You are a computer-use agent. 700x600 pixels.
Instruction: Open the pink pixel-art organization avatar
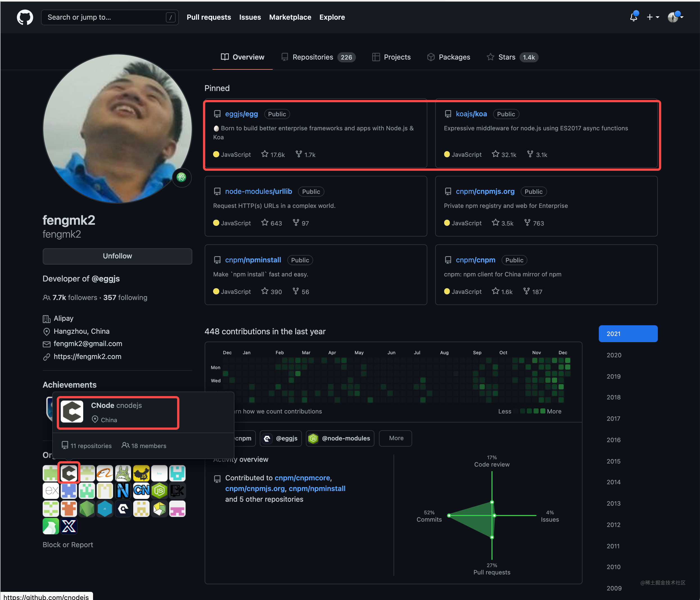point(177,509)
